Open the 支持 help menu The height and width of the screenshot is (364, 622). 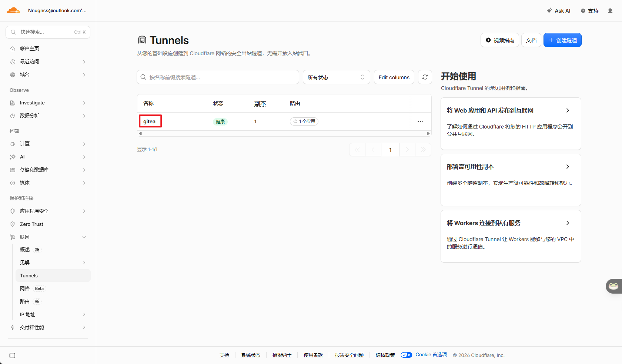[x=589, y=11]
